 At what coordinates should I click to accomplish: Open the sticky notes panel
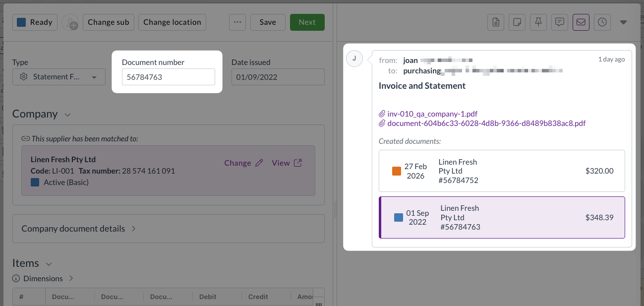point(517,22)
